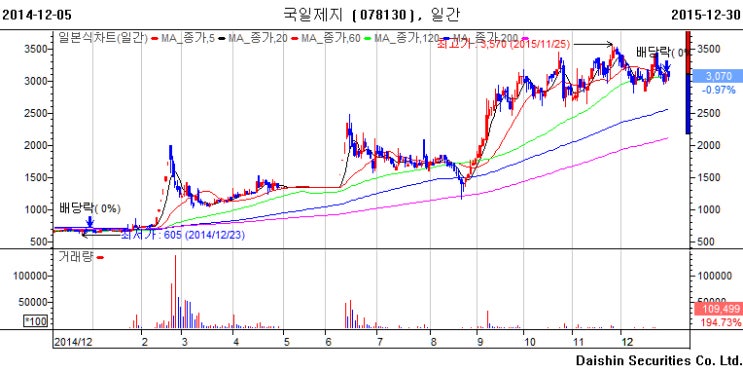Screen dimensions: 743x372
Task: Click month 10 on the time axis
Action: point(529,342)
